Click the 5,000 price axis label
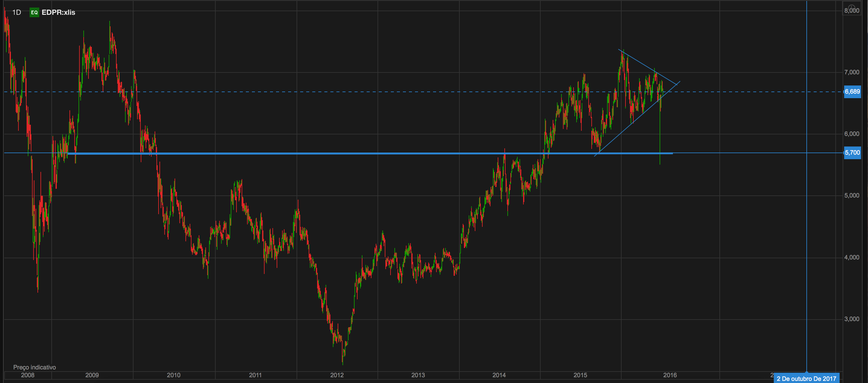 point(851,195)
